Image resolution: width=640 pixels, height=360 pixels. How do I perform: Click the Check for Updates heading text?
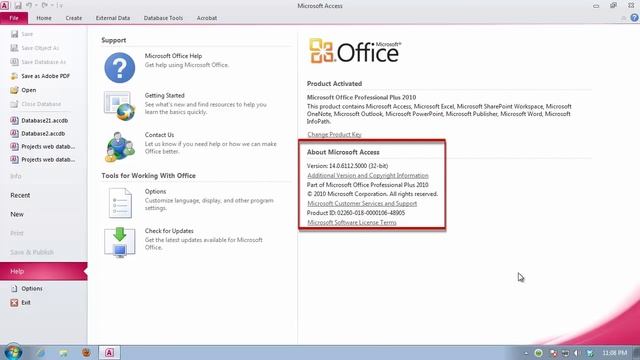pos(169,231)
